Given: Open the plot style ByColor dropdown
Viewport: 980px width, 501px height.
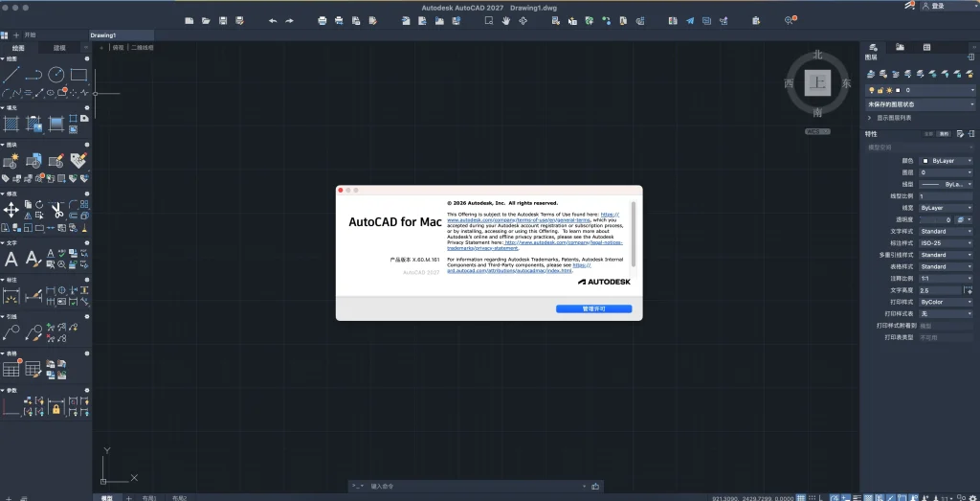Looking at the screenshot, I should pyautogui.click(x=947, y=302).
